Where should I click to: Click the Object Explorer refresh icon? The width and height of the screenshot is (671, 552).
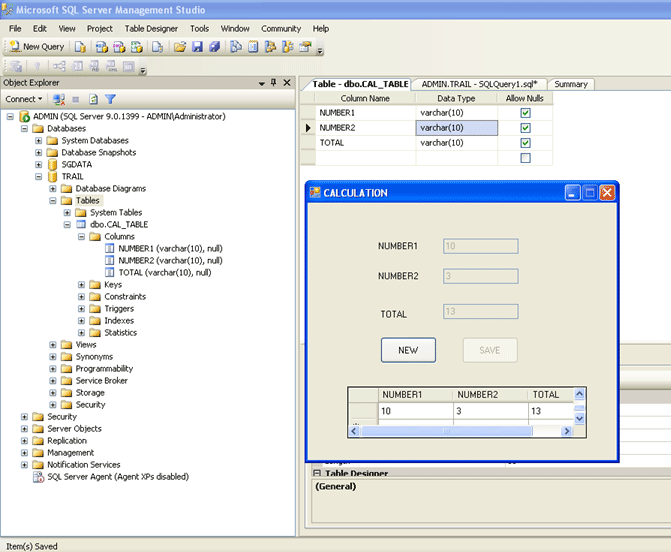coord(93,99)
